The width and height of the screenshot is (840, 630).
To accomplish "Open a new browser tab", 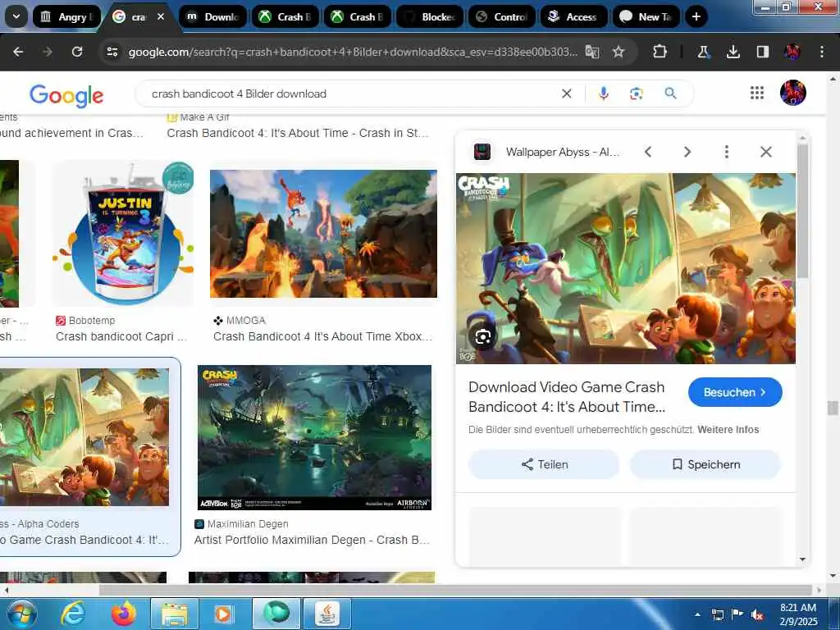I will click(696, 16).
